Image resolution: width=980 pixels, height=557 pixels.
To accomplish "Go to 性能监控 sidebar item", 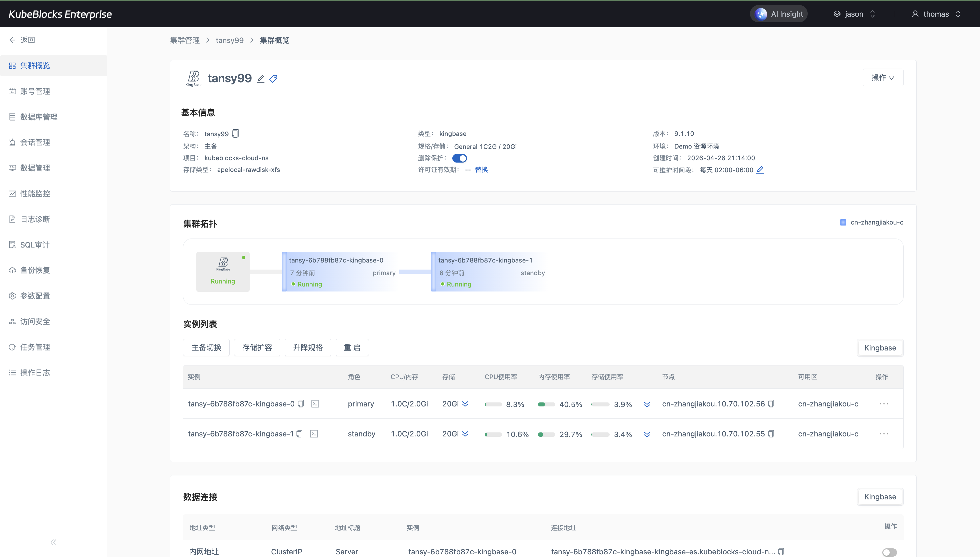I will click(35, 194).
